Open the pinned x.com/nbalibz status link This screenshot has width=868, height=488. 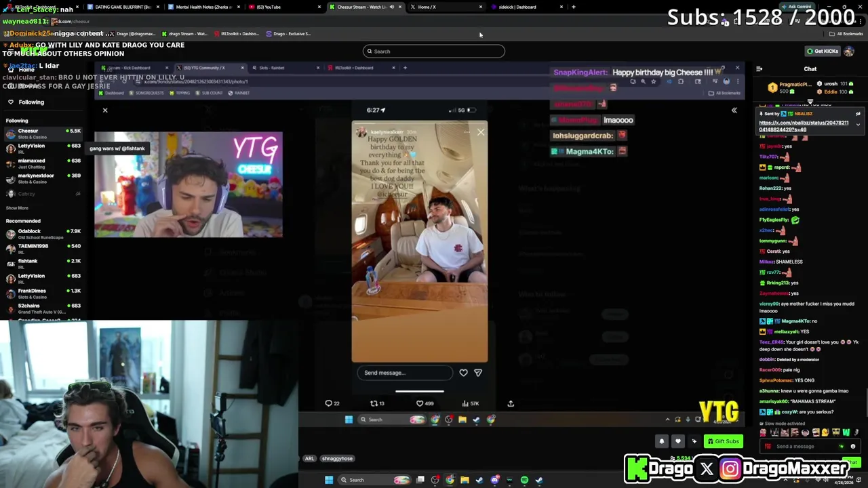(x=804, y=126)
